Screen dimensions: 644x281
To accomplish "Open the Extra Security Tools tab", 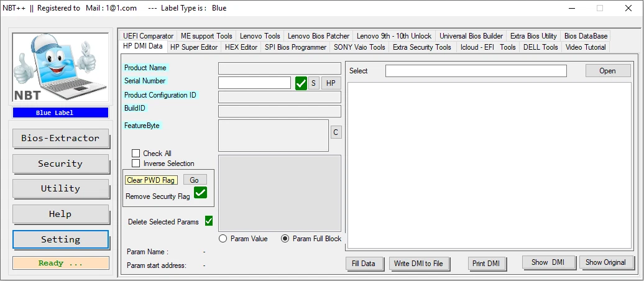I will (422, 47).
